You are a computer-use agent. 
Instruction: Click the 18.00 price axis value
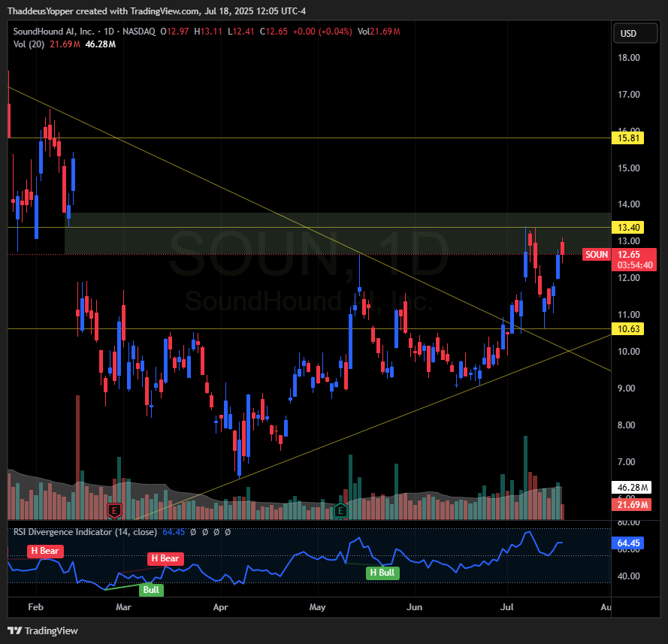[x=629, y=58]
